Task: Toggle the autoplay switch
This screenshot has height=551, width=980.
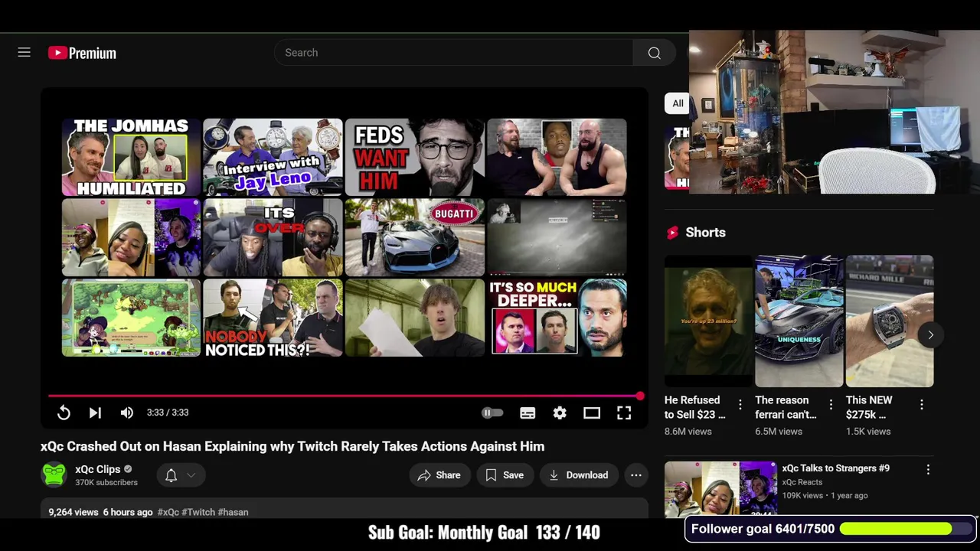Action: (492, 412)
